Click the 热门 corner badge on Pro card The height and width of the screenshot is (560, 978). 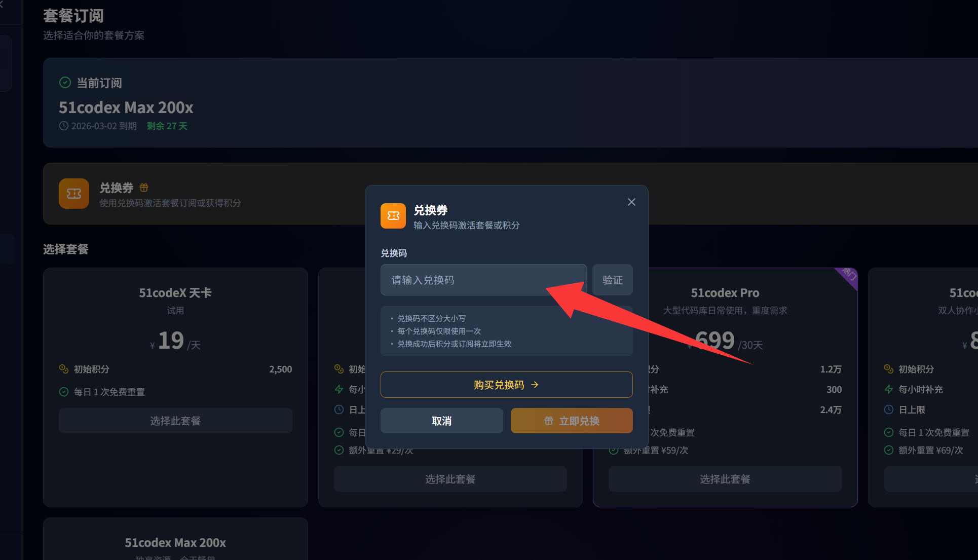[849, 274]
